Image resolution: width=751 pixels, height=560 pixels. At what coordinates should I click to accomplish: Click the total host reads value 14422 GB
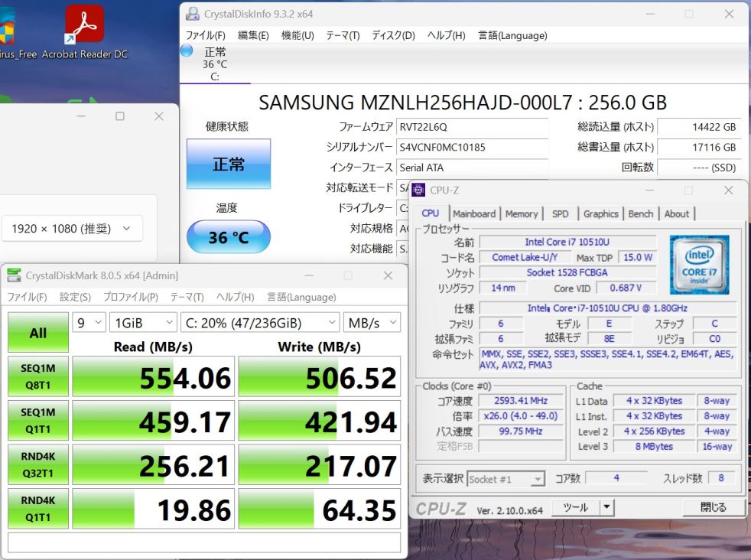pyautogui.click(x=699, y=127)
